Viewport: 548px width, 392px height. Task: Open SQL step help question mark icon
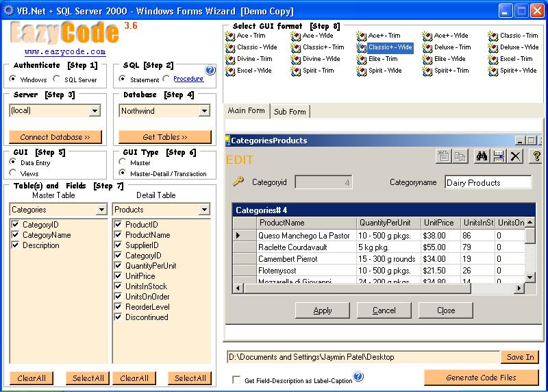(210, 70)
